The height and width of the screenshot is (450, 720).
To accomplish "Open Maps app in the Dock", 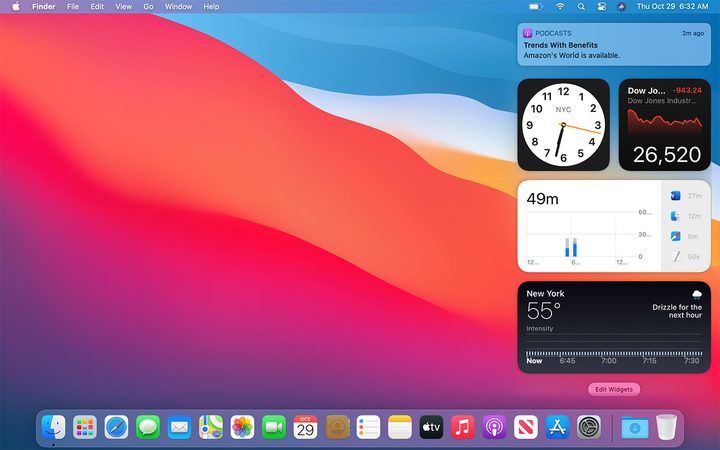I will pos(211,427).
